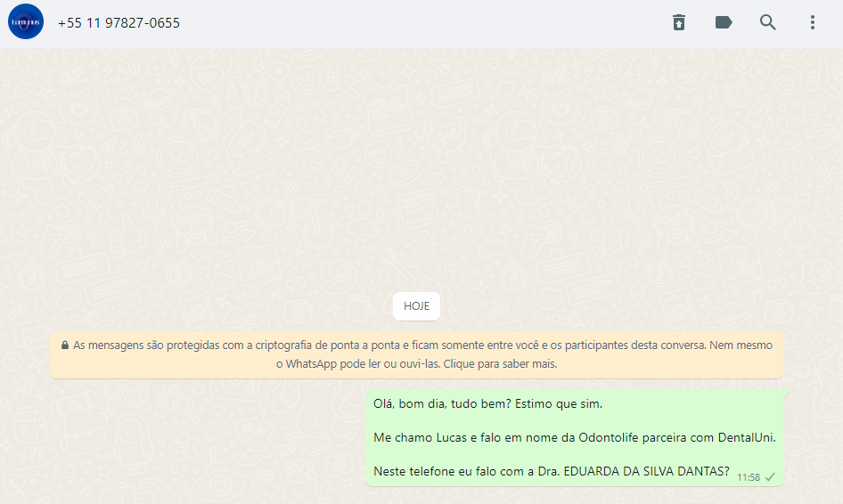The height and width of the screenshot is (504, 843).
Task: Click the delete chat trash icon
Action: [679, 22]
